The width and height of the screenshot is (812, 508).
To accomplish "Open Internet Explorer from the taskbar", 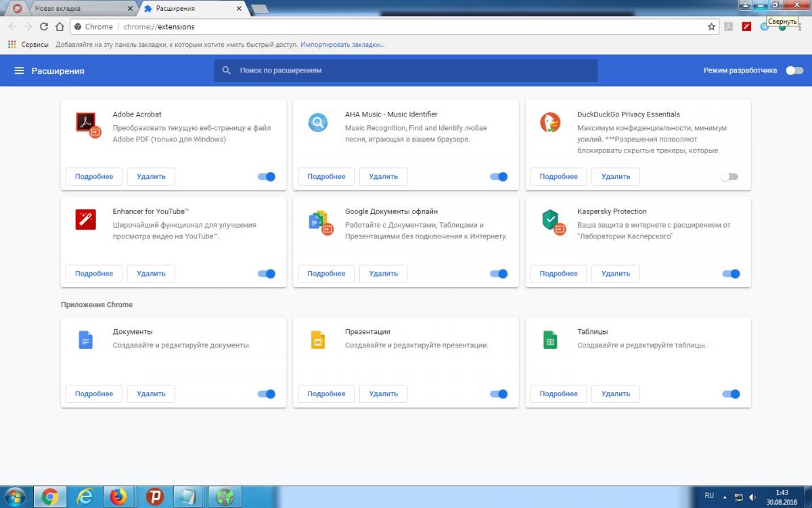I will [85, 496].
